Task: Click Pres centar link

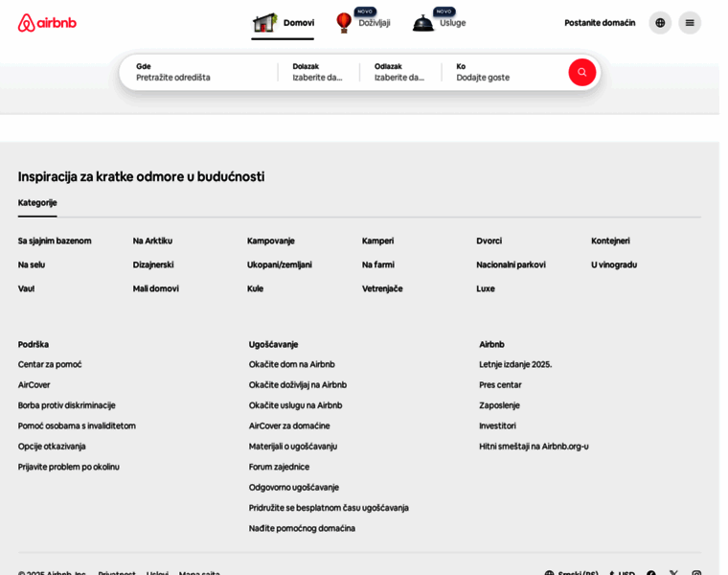Action: (500, 385)
